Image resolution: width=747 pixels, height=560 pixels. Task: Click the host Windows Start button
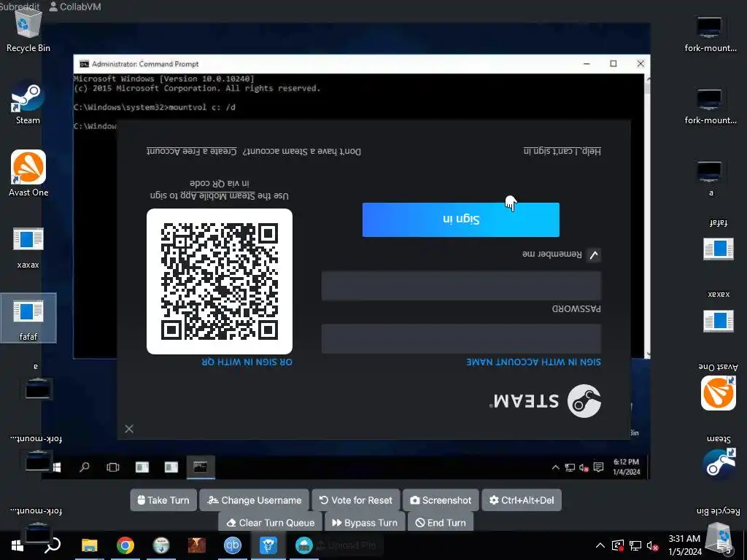click(18, 545)
